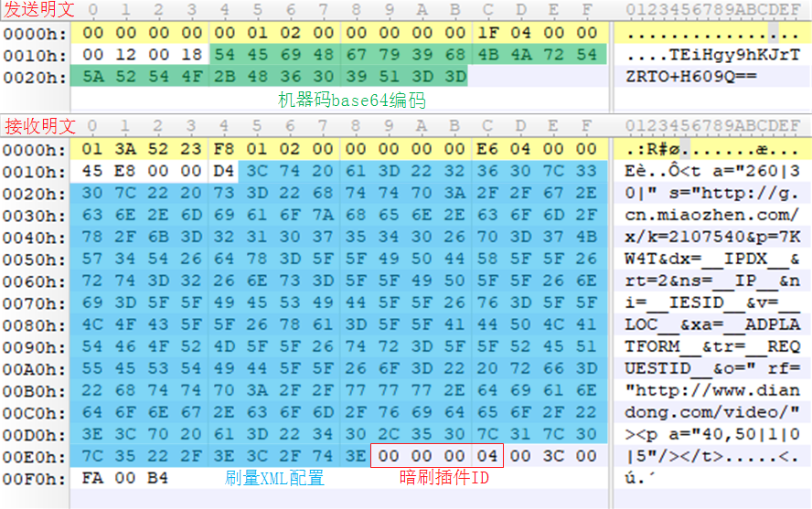Select byte 18 in the 发送明文 0010h row

192,54
